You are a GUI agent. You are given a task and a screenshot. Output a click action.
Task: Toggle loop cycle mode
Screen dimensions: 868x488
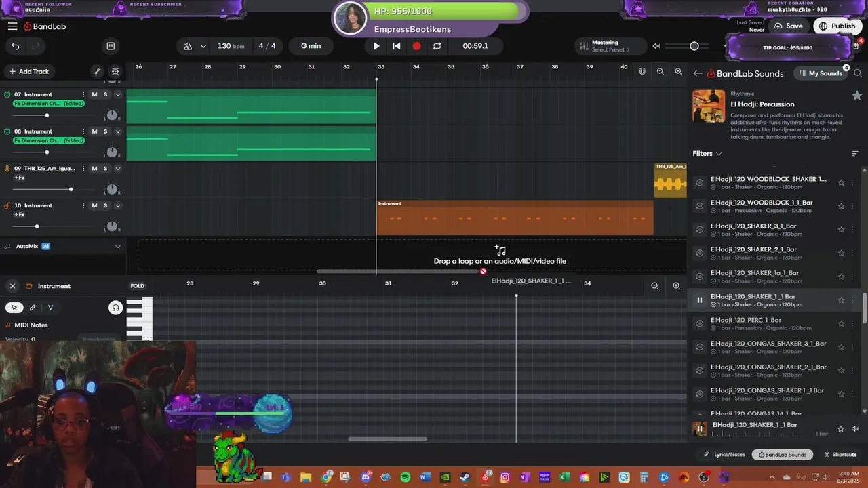point(437,46)
